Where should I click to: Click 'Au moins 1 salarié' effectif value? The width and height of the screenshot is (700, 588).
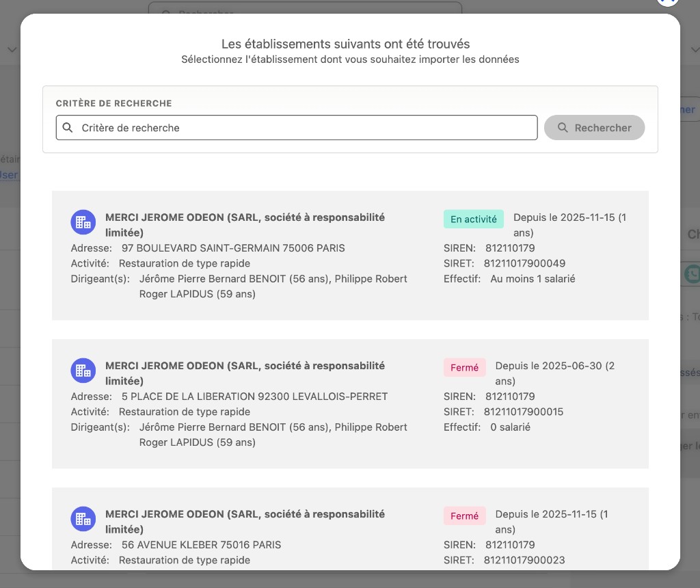533,278
